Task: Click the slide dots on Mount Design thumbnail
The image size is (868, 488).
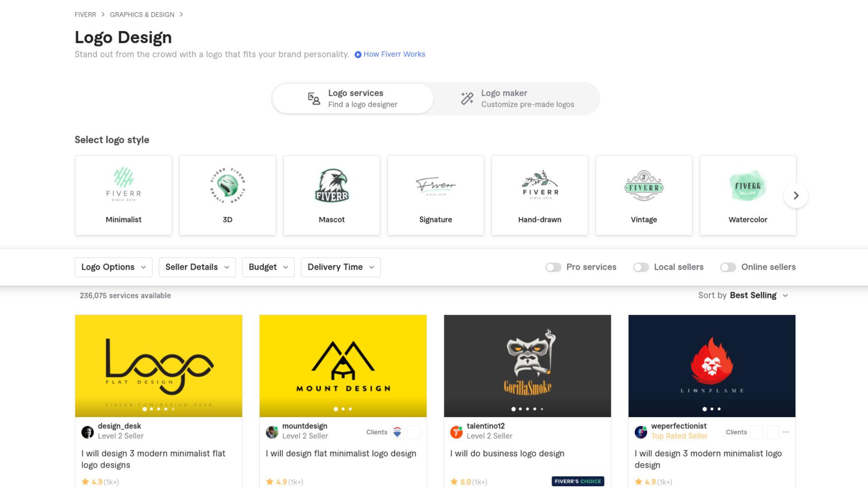Action: point(343,409)
